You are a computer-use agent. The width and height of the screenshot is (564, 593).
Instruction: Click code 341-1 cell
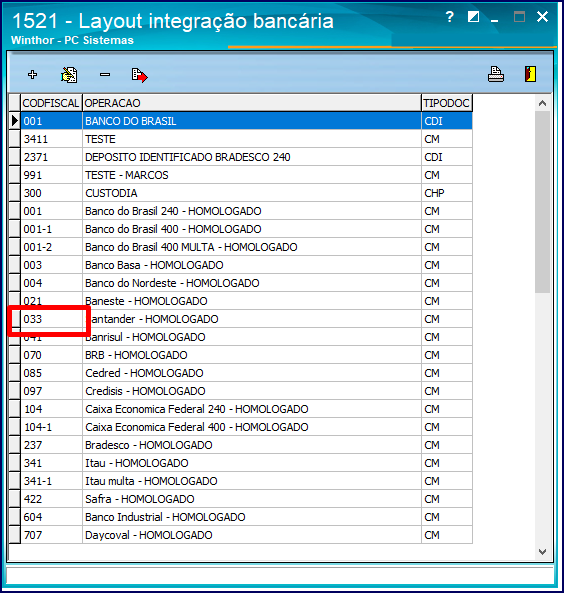(51, 481)
